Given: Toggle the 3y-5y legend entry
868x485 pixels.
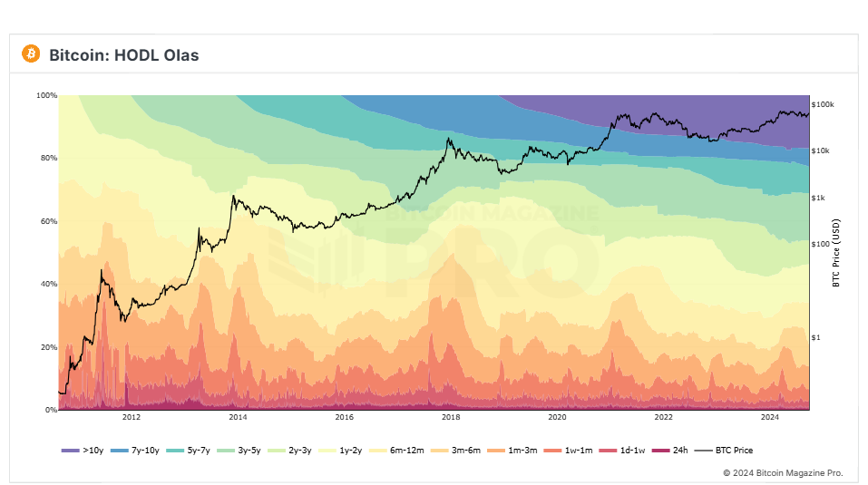Looking at the screenshot, I should [239, 451].
